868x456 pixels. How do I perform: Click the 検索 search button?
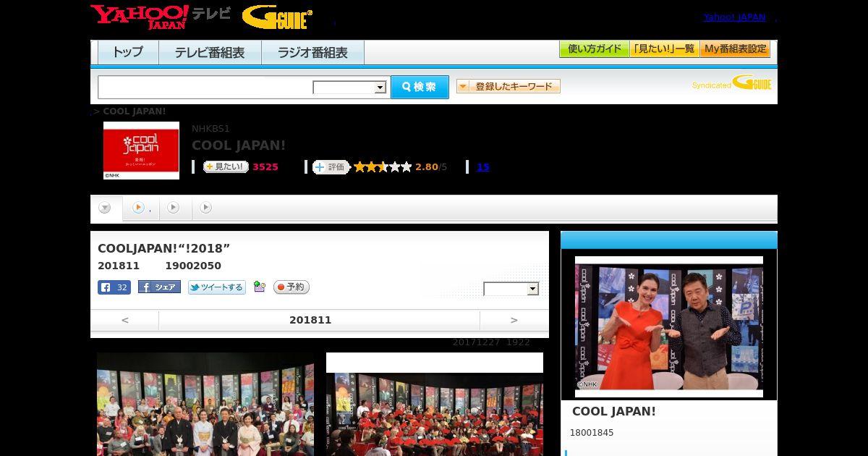(x=420, y=87)
